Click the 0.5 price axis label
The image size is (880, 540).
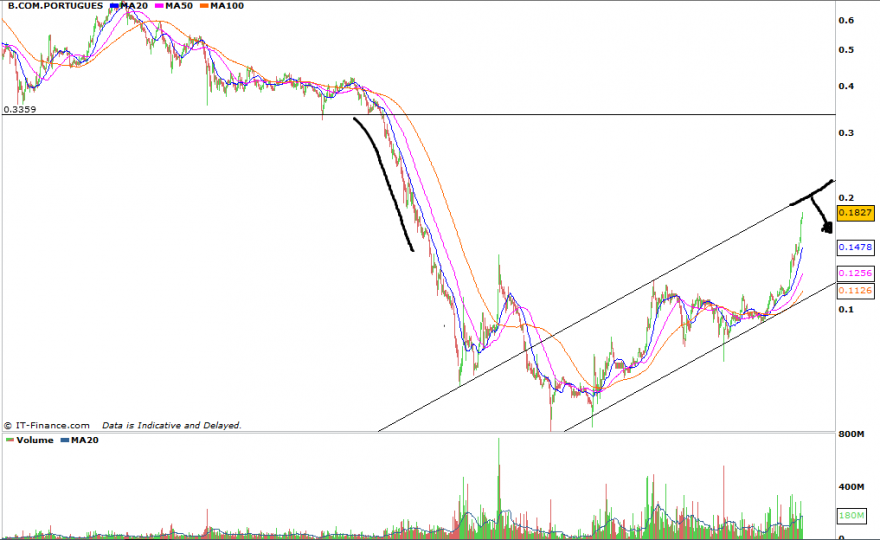(x=846, y=50)
